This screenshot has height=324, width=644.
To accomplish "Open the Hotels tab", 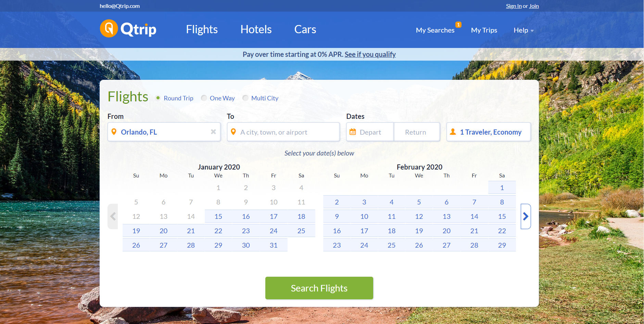I will click(x=256, y=29).
